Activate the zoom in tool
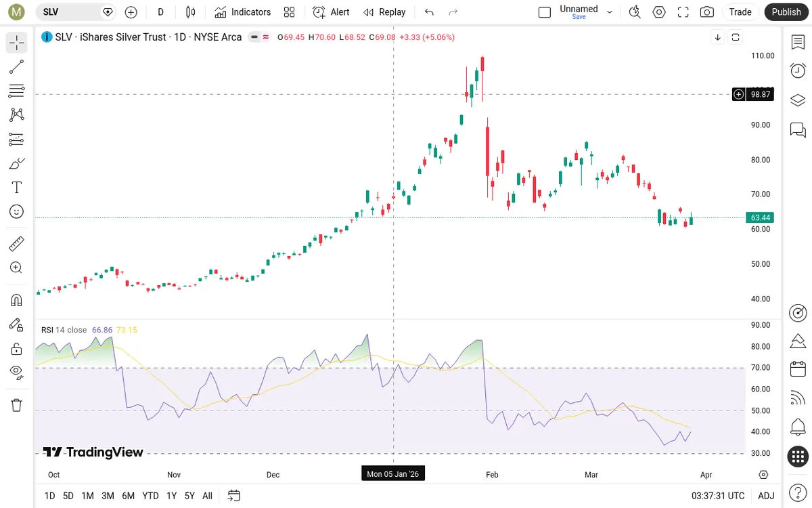This screenshot has height=508, width=812. click(17, 268)
